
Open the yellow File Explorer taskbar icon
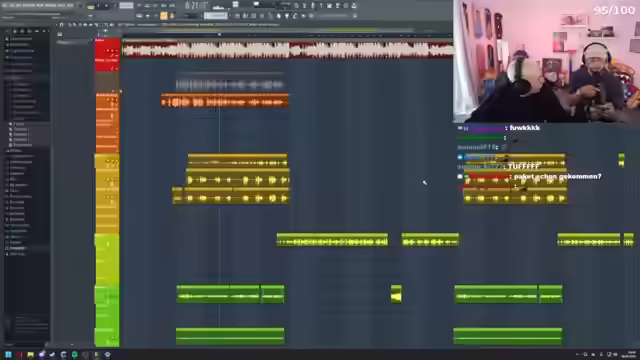click(31, 355)
